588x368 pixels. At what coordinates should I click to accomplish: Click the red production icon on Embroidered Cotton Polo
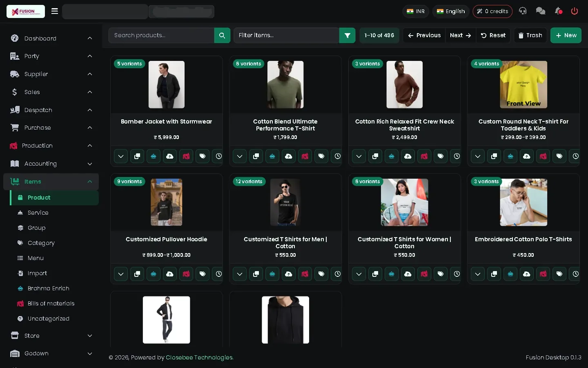[x=543, y=274]
